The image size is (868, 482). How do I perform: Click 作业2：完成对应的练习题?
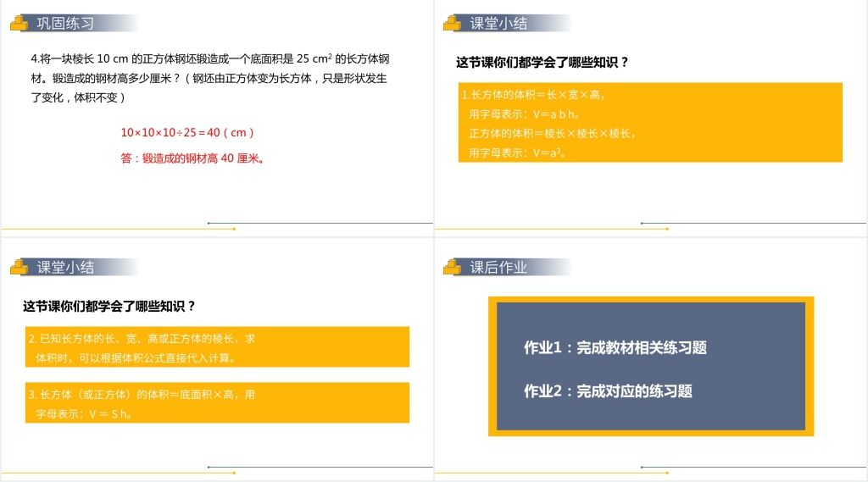tap(608, 391)
